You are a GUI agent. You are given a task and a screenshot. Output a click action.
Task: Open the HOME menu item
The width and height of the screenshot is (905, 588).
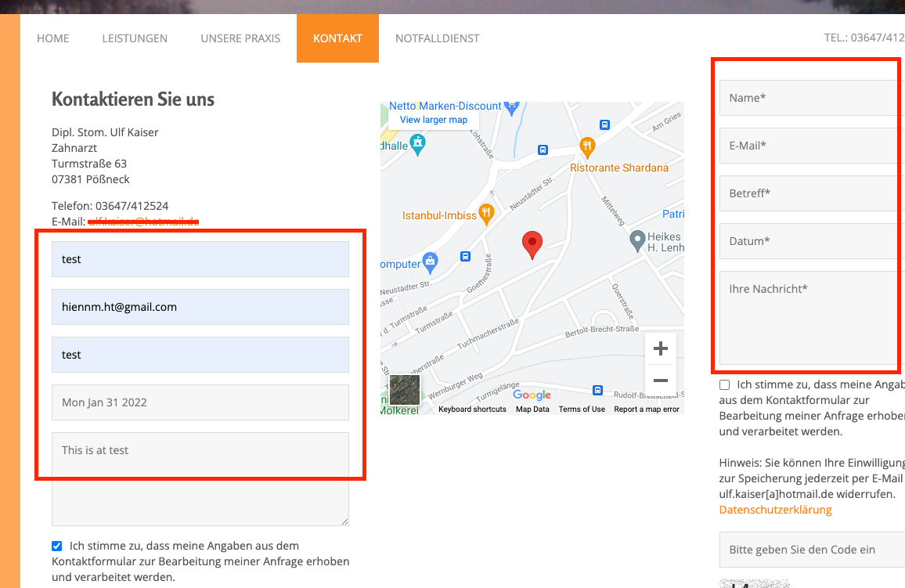click(x=53, y=38)
